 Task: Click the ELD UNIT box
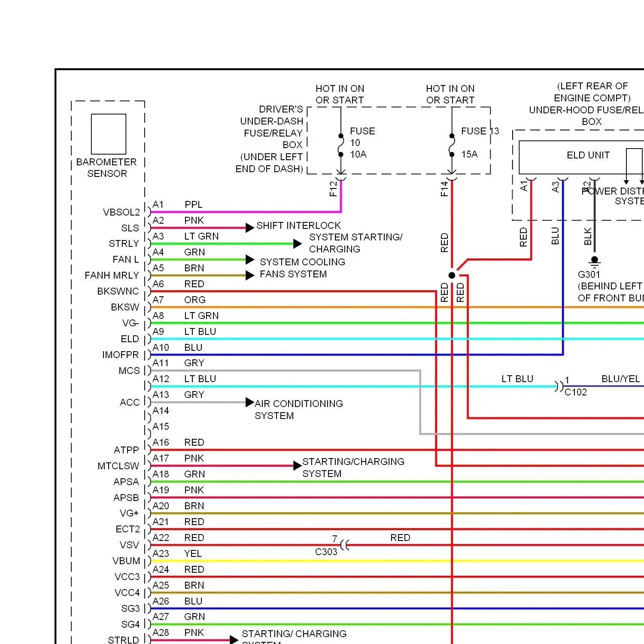(x=581, y=157)
